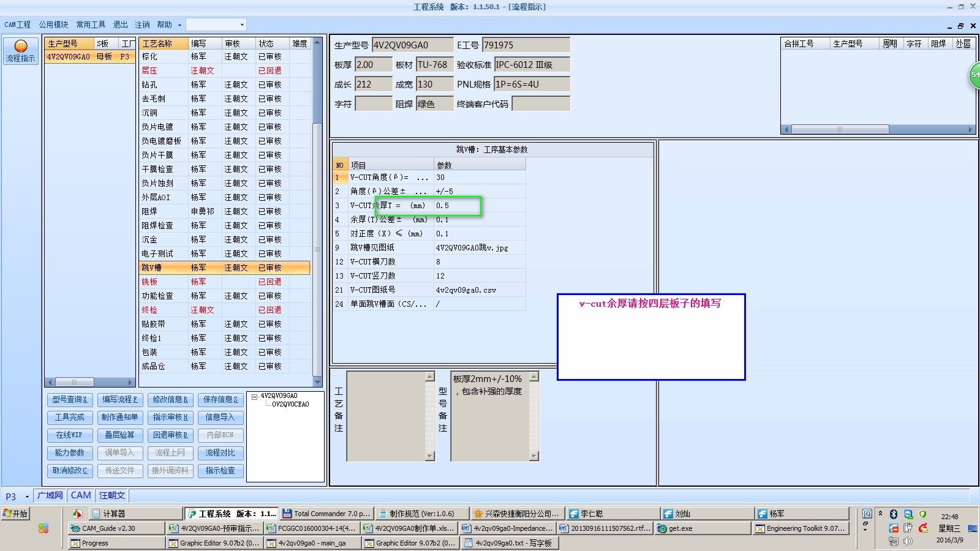Open 帮助 menu

tap(164, 24)
